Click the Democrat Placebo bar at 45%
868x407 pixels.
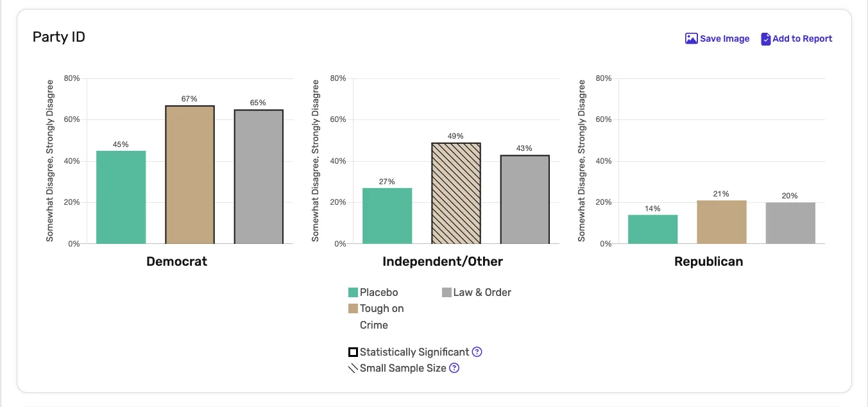click(x=121, y=197)
